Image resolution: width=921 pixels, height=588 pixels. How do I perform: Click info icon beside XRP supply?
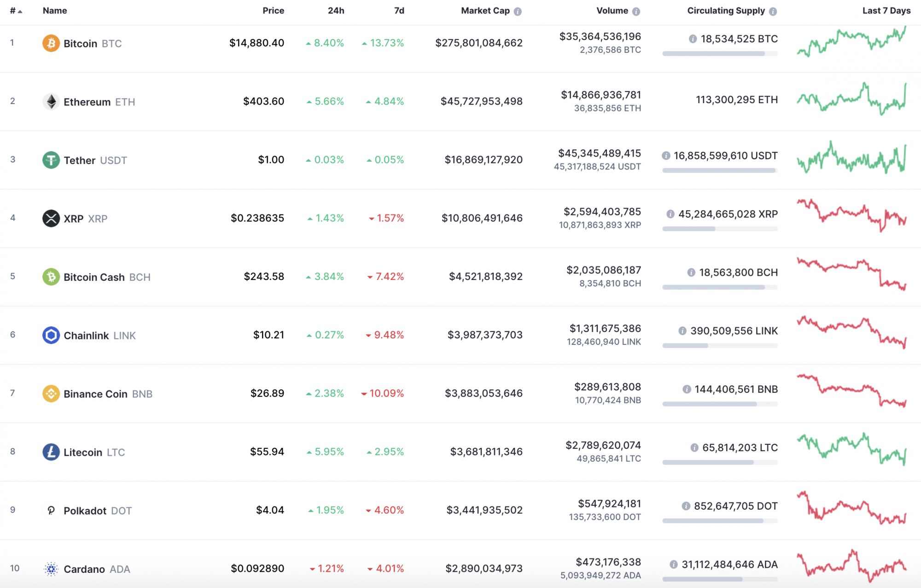[x=670, y=214]
